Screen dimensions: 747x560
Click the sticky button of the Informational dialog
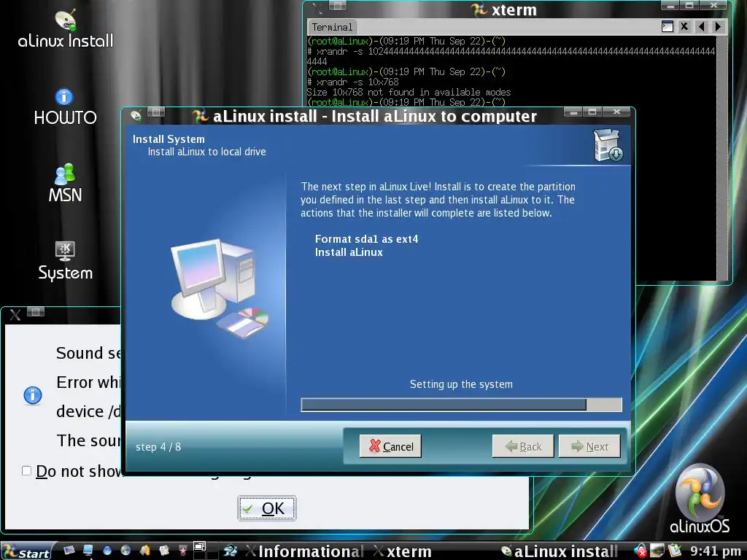[36, 312]
